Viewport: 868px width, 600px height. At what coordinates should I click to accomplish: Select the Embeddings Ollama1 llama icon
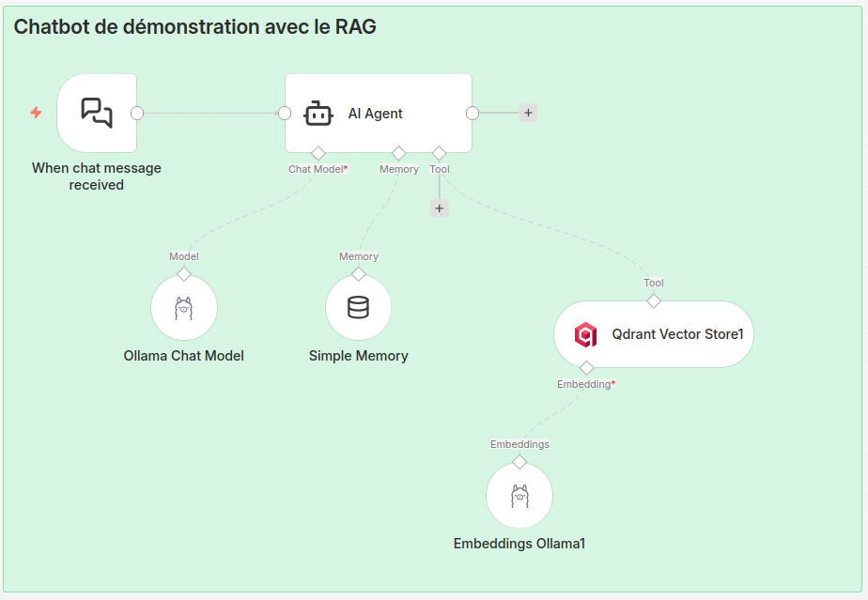pyautogui.click(x=519, y=495)
